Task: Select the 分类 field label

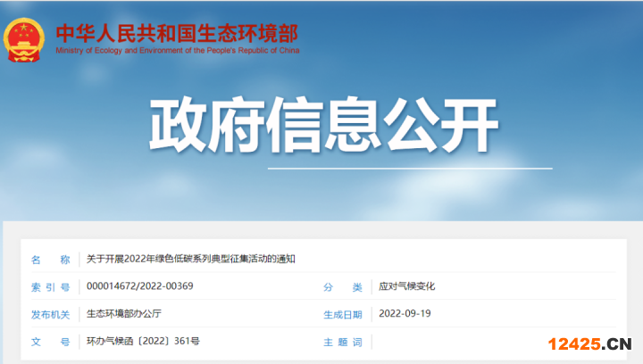Action: point(343,287)
